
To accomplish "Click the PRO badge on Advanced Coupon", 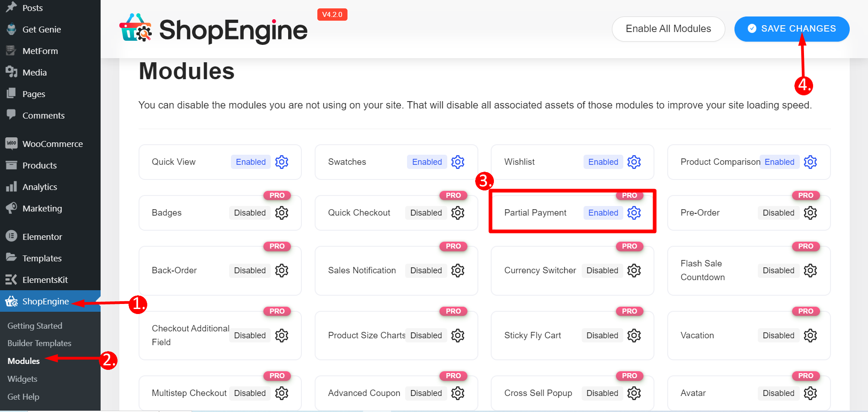I will [x=453, y=375].
